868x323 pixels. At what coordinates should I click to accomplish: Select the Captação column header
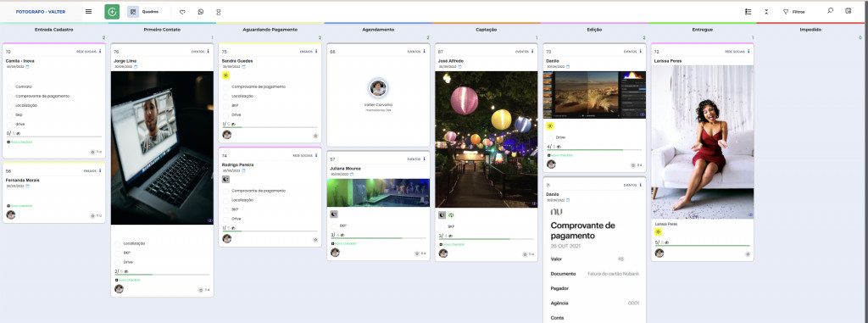(x=486, y=30)
